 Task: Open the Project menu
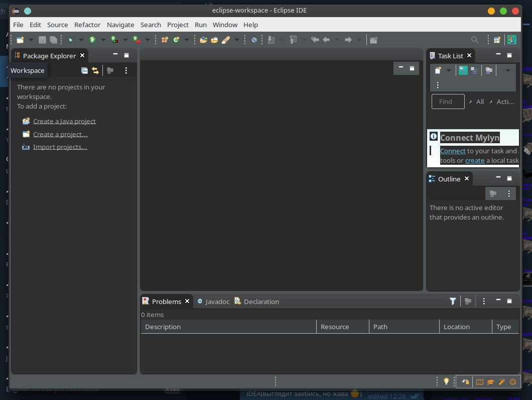178,25
